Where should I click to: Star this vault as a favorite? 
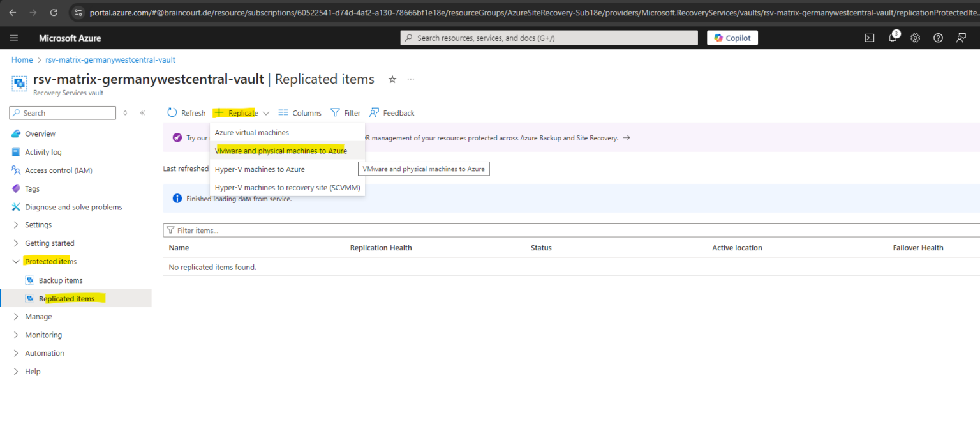pos(392,79)
